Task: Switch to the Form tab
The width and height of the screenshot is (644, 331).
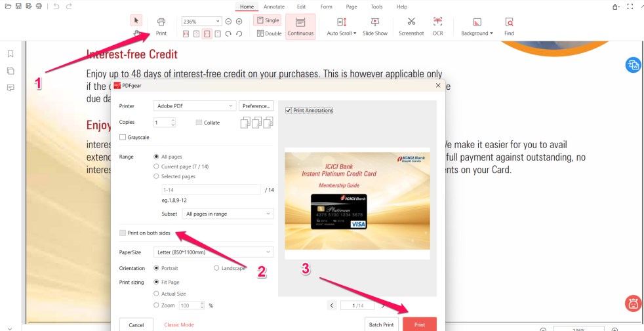Action: point(327,7)
